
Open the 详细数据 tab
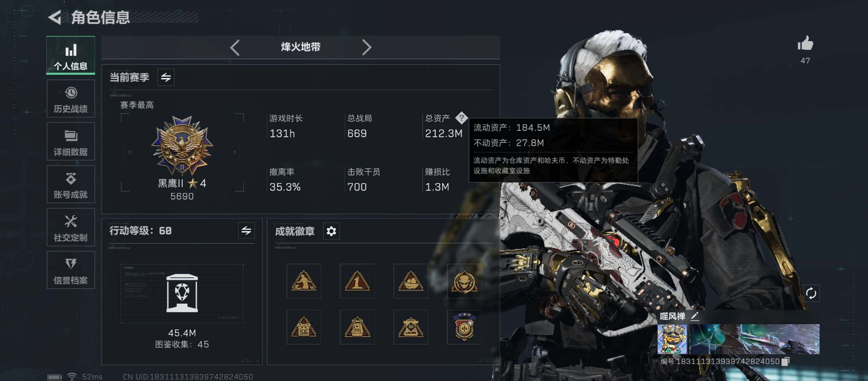71,141
